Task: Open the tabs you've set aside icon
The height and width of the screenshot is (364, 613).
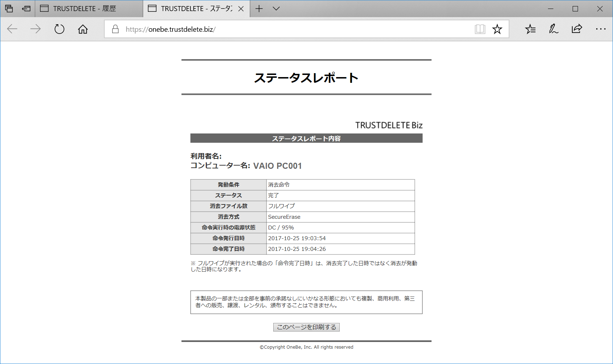Action: 9,9
